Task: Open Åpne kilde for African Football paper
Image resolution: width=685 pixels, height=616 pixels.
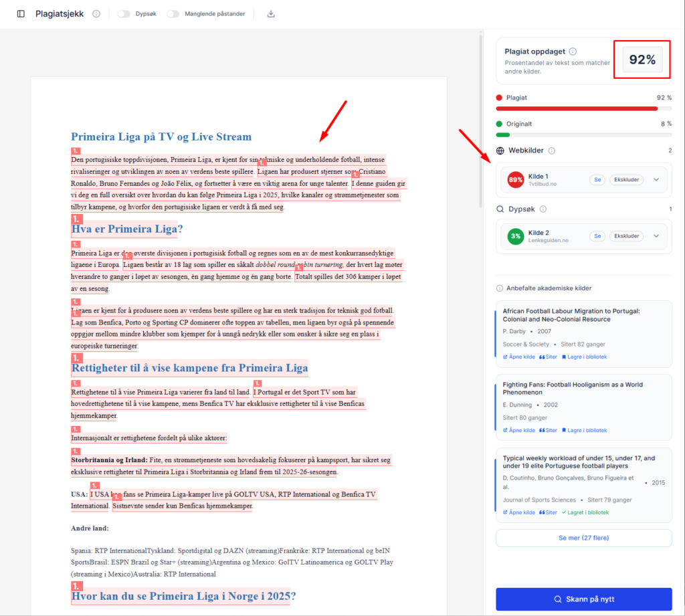Action: [x=519, y=356]
